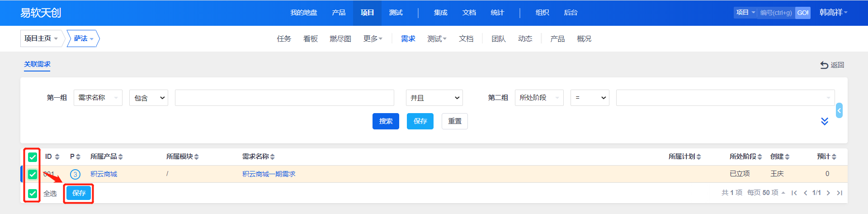Go to the next page arrow
Viewport: 868px width, 214px height.
click(828, 193)
